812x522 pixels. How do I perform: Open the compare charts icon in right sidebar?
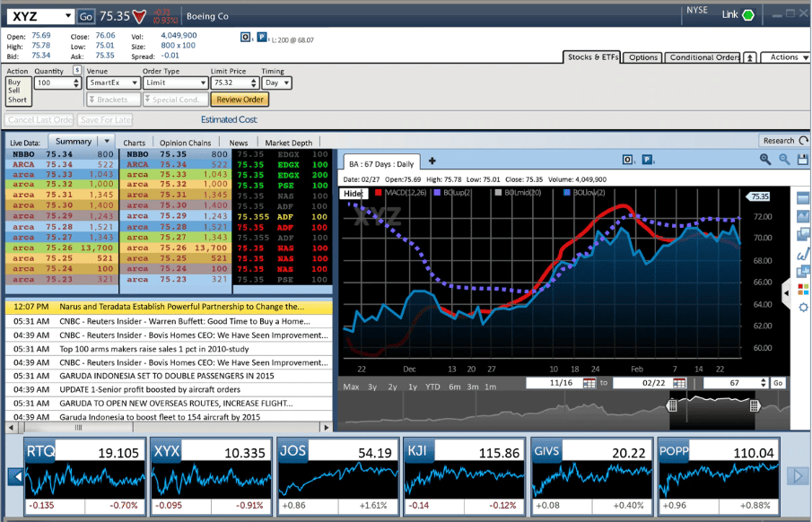point(803,235)
